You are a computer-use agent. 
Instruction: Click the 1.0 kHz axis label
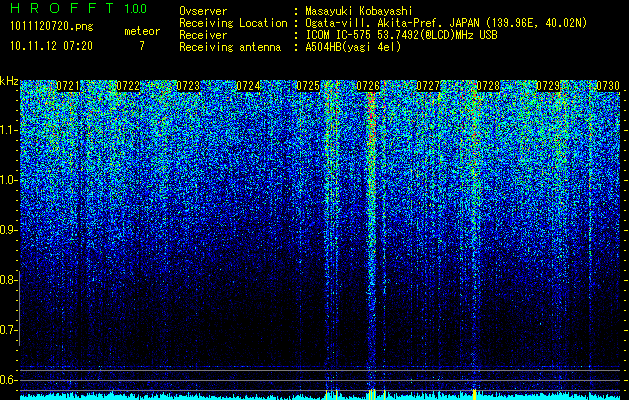click(9, 180)
